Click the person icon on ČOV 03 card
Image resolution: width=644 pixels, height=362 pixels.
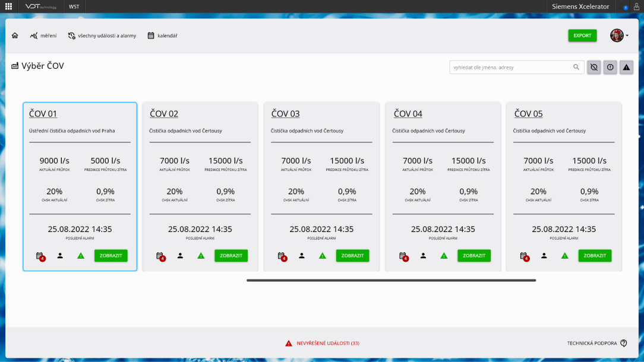click(x=302, y=256)
